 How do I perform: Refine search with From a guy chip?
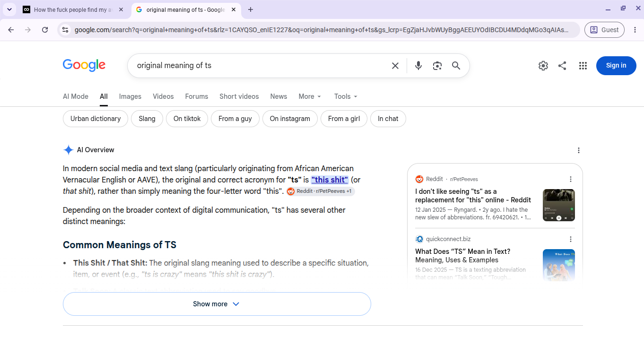click(x=235, y=119)
